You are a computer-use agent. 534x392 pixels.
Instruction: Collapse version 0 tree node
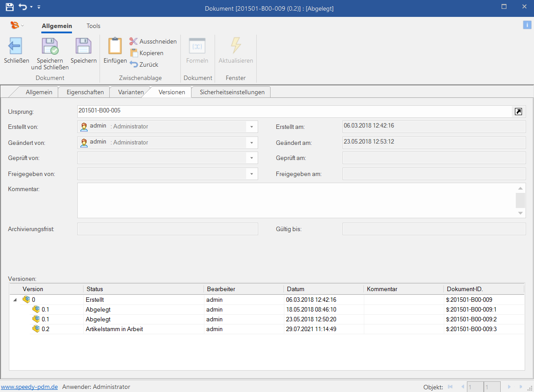[x=16, y=300]
